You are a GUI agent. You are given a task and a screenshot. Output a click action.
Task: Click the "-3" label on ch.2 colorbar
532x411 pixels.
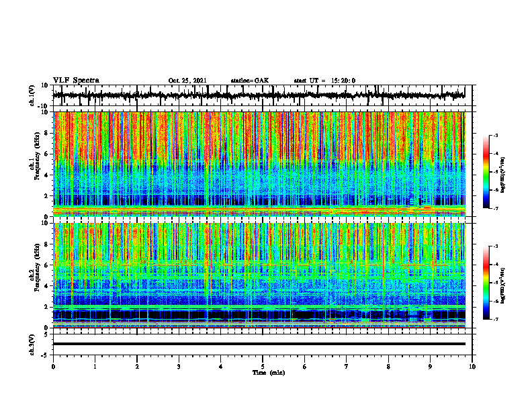[x=495, y=246]
